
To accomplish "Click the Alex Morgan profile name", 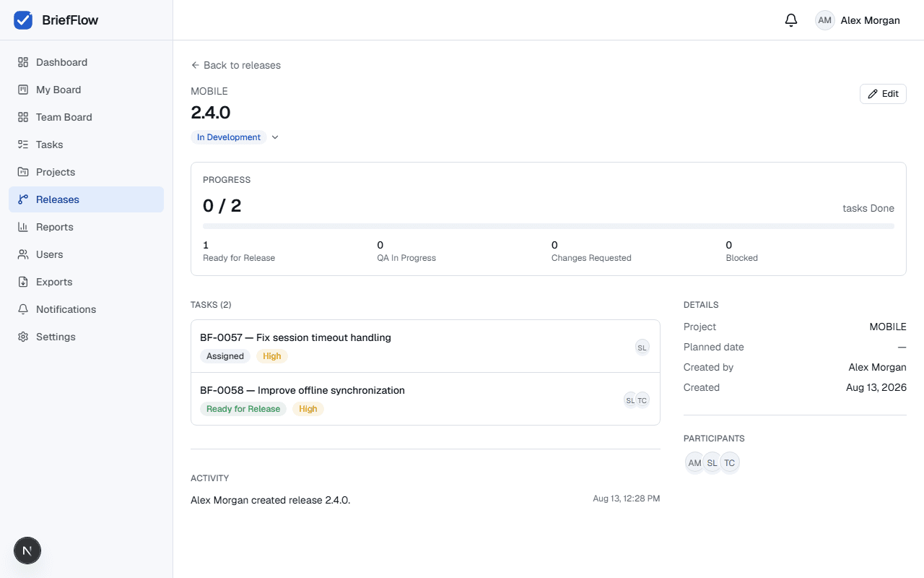I will coord(871,20).
